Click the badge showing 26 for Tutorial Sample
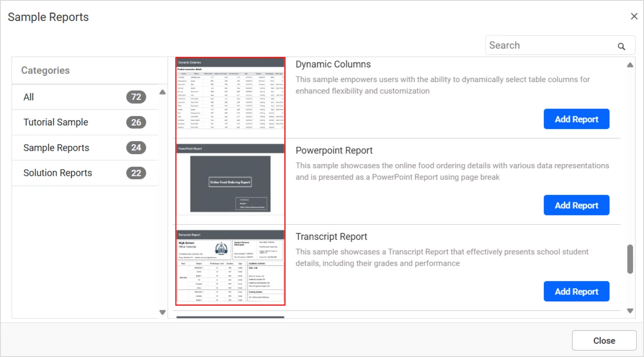 point(136,122)
